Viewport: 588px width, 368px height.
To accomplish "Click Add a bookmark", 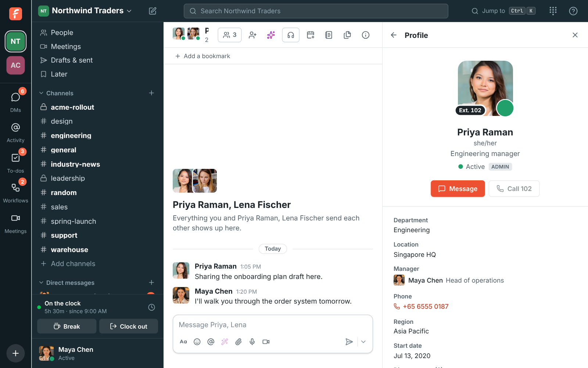I will 202,56.
